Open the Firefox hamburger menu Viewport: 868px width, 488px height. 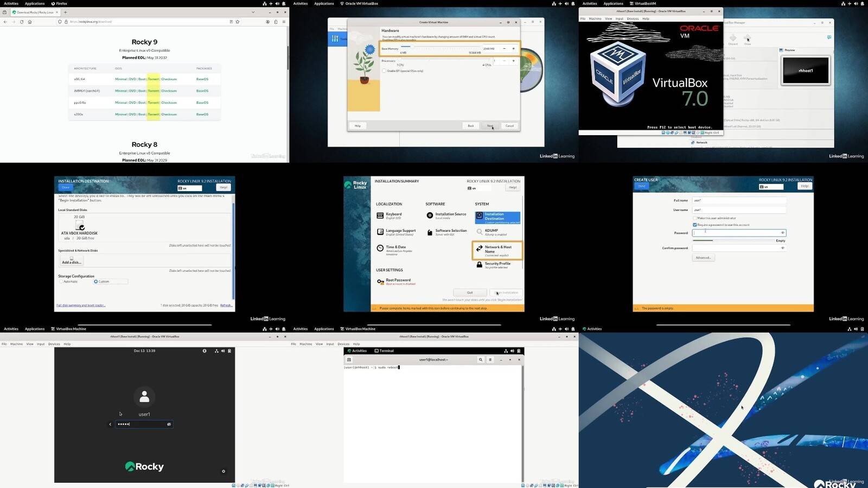(x=284, y=22)
